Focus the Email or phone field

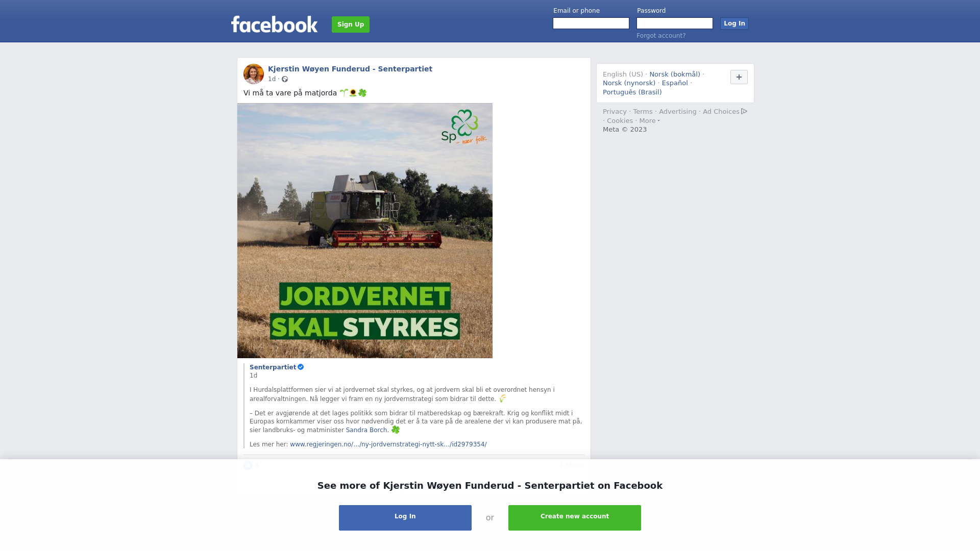point(591,23)
